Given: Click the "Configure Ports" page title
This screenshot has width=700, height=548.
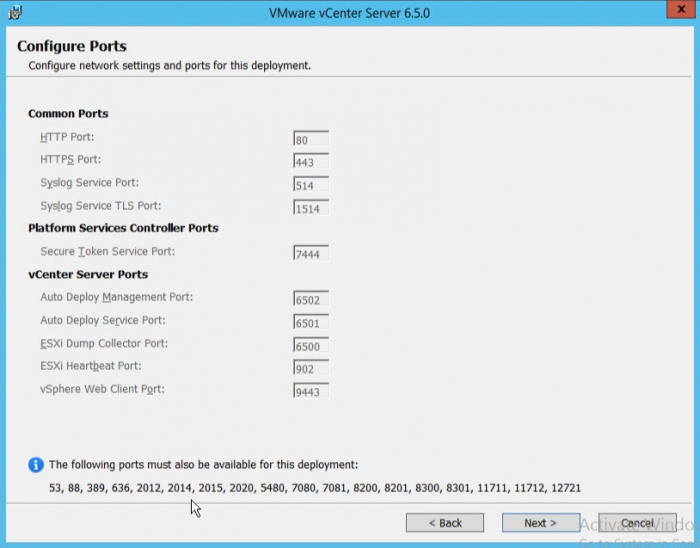Looking at the screenshot, I should pos(72,46).
